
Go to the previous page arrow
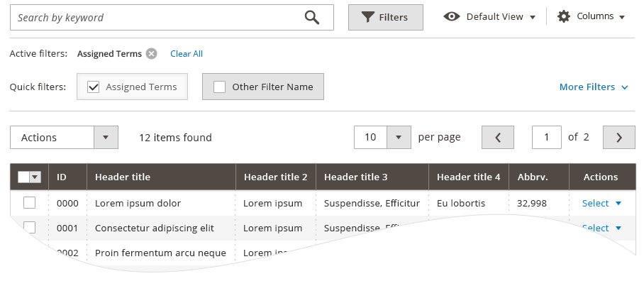tap(498, 137)
